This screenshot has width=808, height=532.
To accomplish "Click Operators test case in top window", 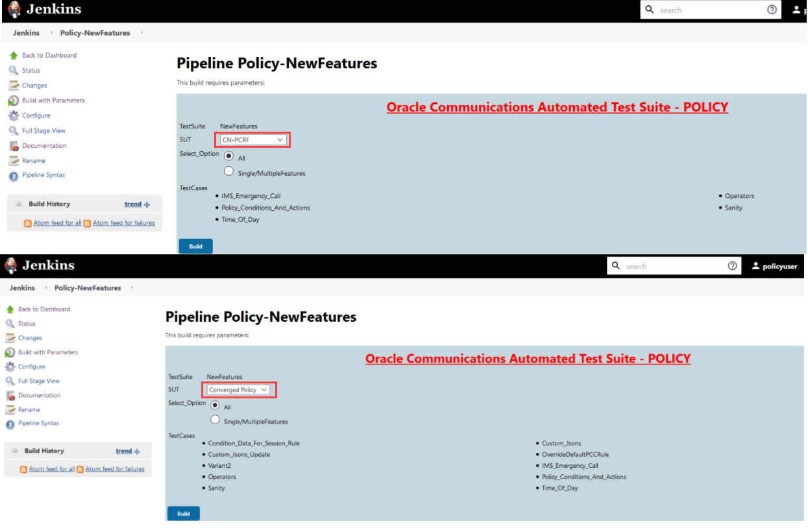I will (x=739, y=196).
